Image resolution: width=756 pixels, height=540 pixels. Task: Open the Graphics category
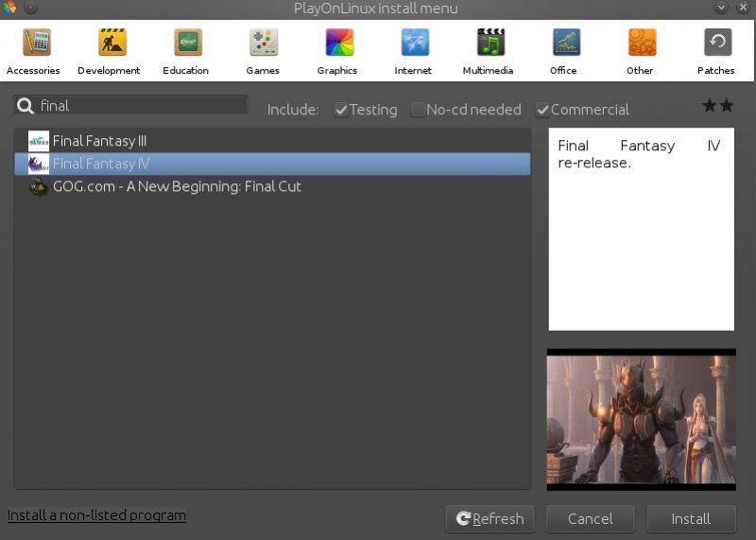pos(337,51)
